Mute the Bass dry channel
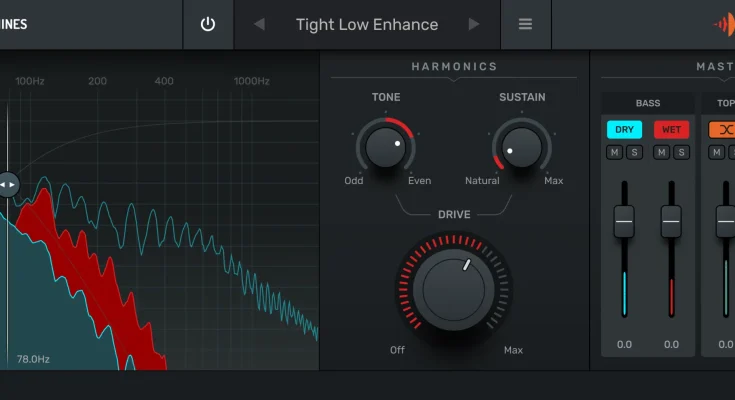Viewport: 735px width, 400px height. click(x=614, y=152)
